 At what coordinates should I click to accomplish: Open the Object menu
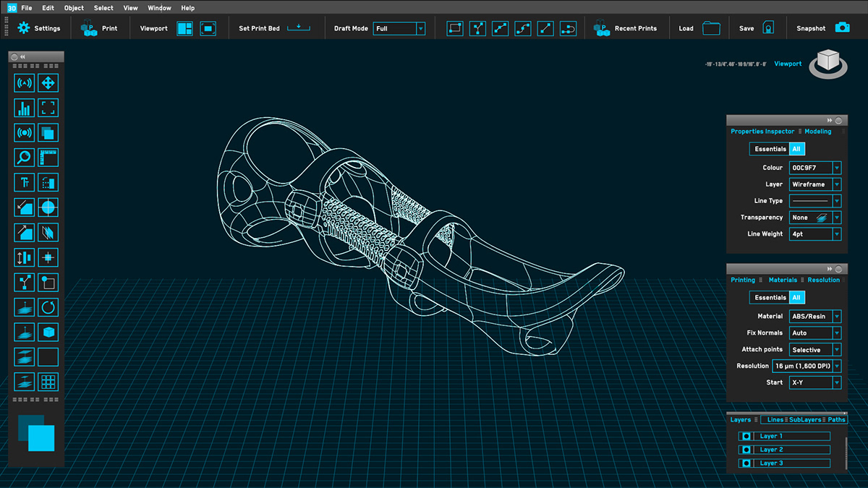(x=74, y=8)
